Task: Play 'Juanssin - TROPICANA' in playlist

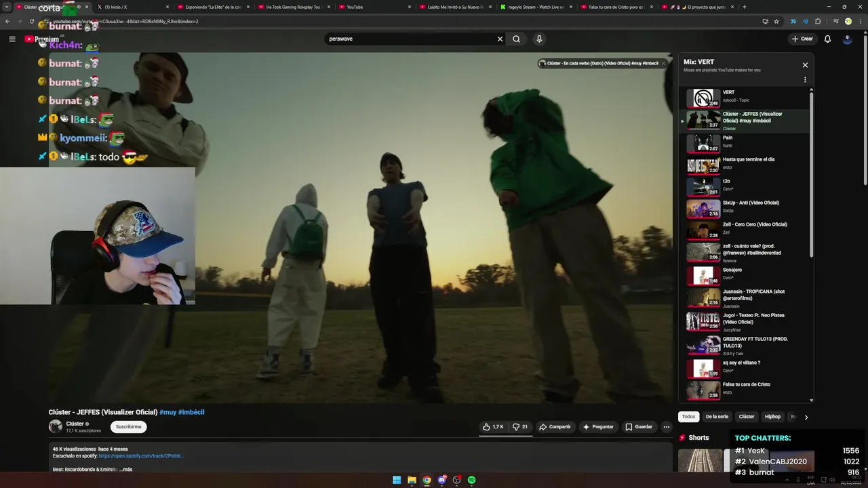Action: point(744,298)
